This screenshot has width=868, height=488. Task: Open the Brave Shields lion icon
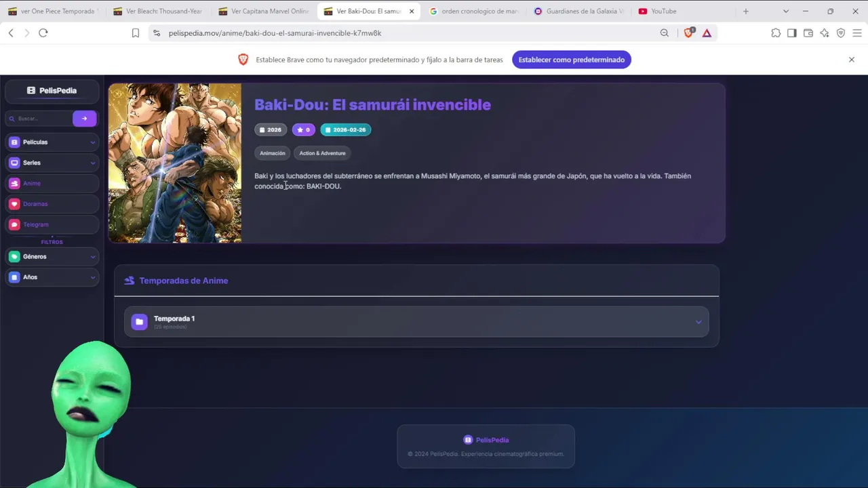point(689,33)
